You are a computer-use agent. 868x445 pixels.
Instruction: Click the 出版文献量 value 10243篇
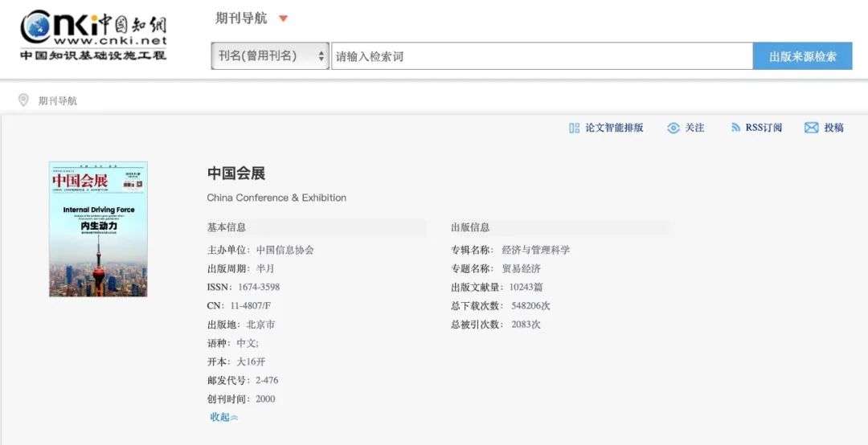[526, 288]
